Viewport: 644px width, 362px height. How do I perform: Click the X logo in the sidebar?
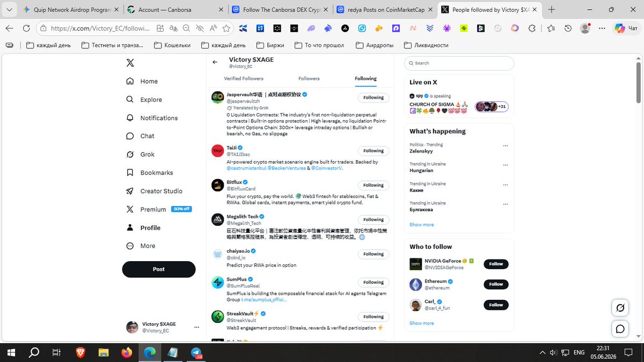[130, 63]
